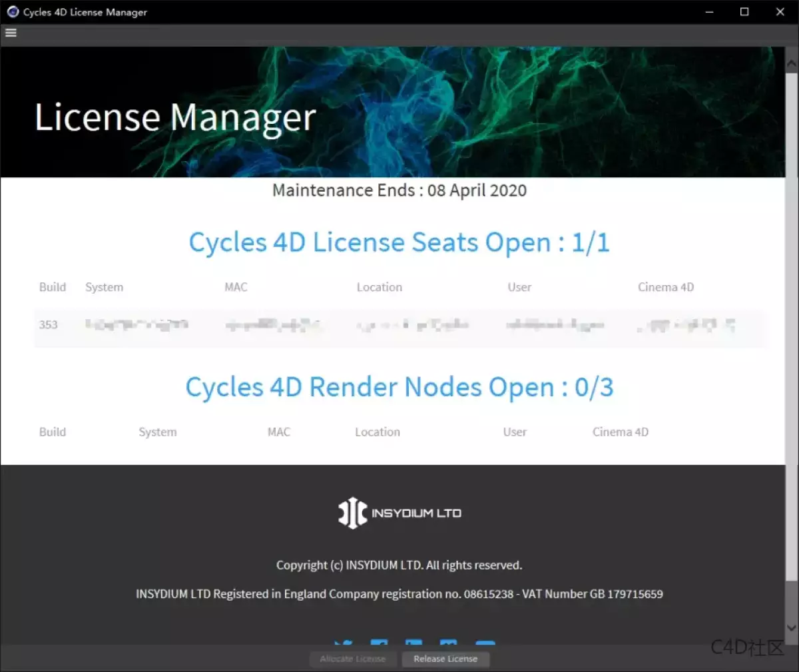Image resolution: width=799 pixels, height=672 pixels.
Task: Click the 'Cycles 4D Render Nodes Open' heading
Action: [x=400, y=386]
